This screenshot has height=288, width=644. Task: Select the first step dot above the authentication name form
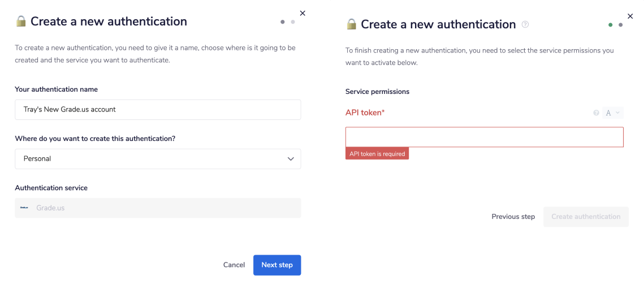(x=283, y=22)
